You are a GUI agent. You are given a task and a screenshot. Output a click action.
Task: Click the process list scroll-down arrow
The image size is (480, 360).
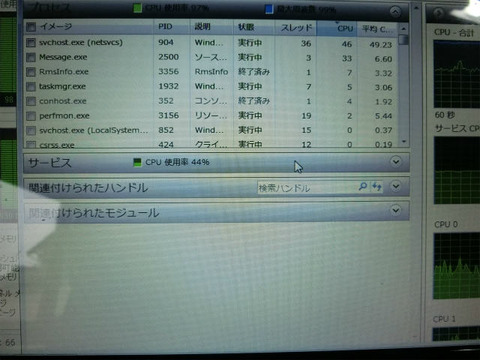pyautogui.click(x=404, y=142)
